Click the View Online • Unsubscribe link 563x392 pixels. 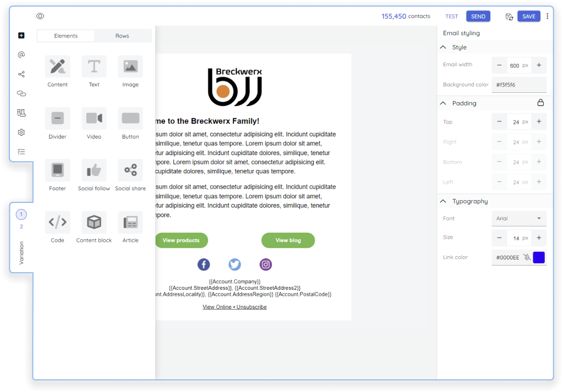pyautogui.click(x=234, y=307)
